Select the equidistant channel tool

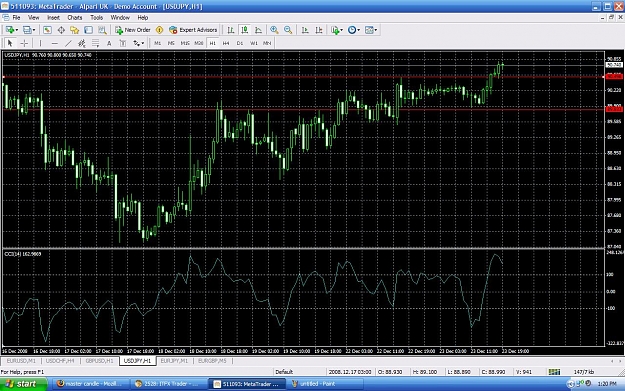[82, 43]
